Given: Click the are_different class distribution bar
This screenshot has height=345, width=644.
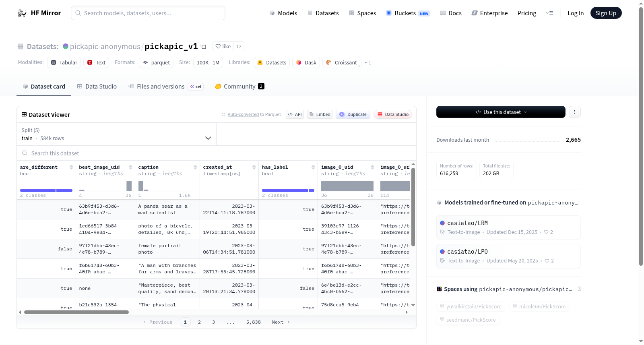Looking at the screenshot, I should tap(46, 190).
